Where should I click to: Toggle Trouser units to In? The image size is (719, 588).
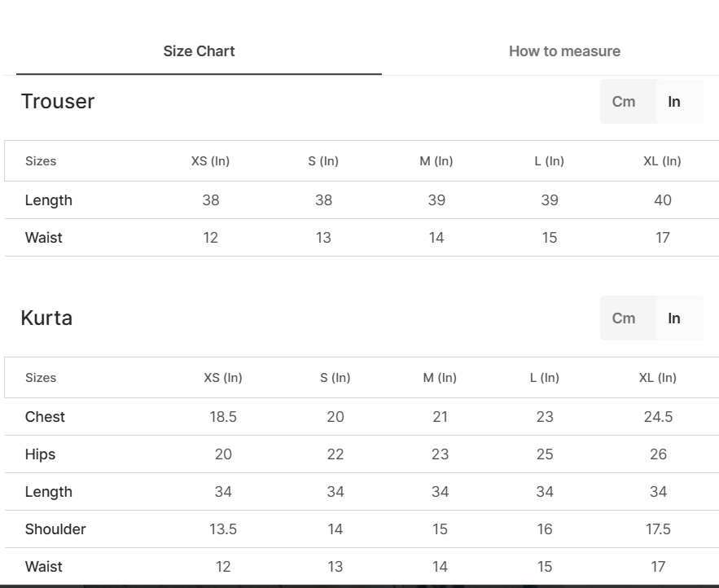pyautogui.click(x=674, y=102)
